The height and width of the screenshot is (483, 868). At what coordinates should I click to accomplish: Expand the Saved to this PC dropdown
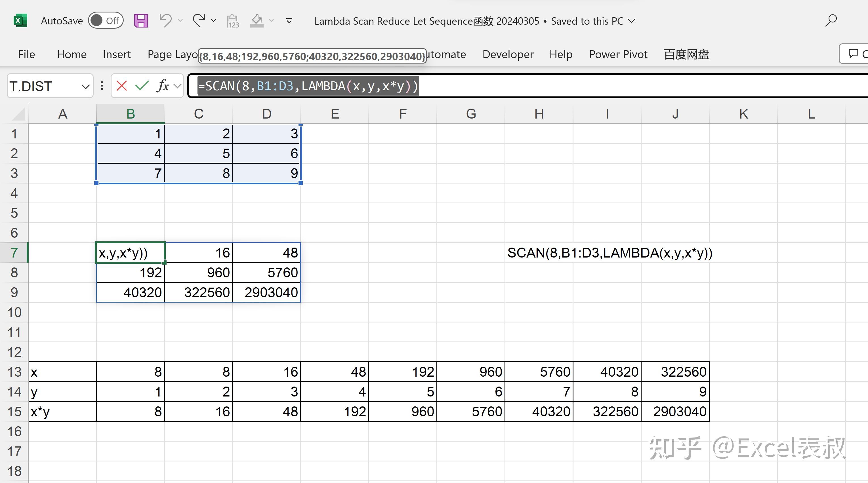tap(632, 21)
